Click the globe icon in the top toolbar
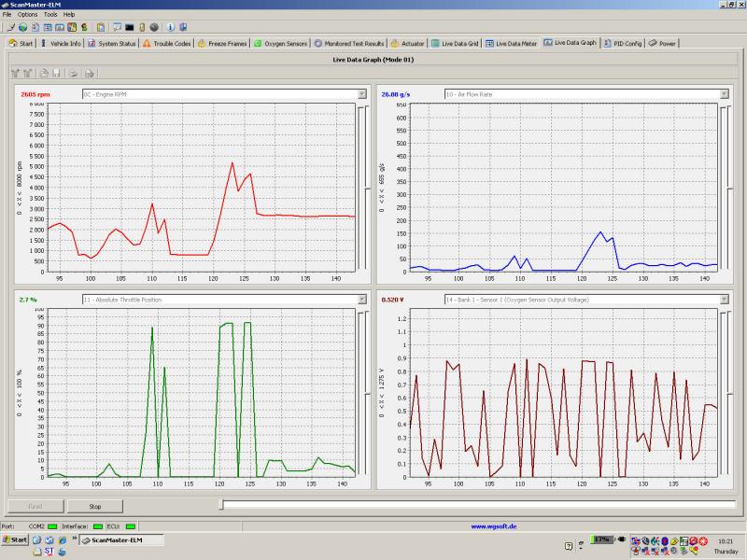This screenshot has height=560, width=747. point(21,27)
